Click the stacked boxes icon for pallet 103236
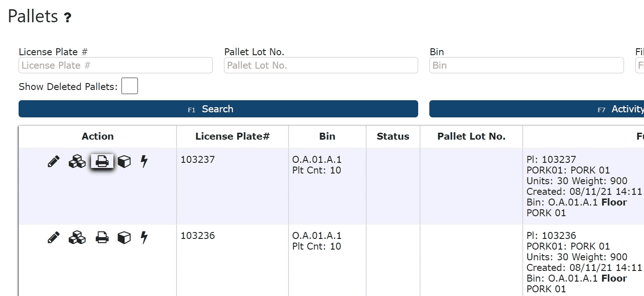The image size is (644, 296). point(77,238)
